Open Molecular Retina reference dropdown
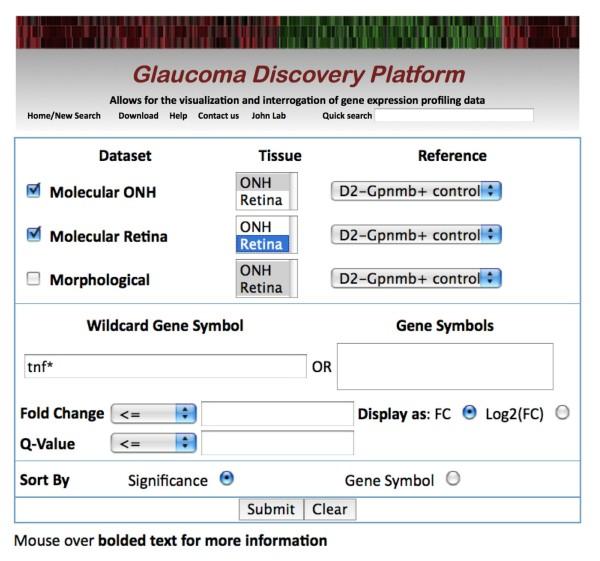The width and height of the screenshot is (600, 561). [x=415, y=235]
